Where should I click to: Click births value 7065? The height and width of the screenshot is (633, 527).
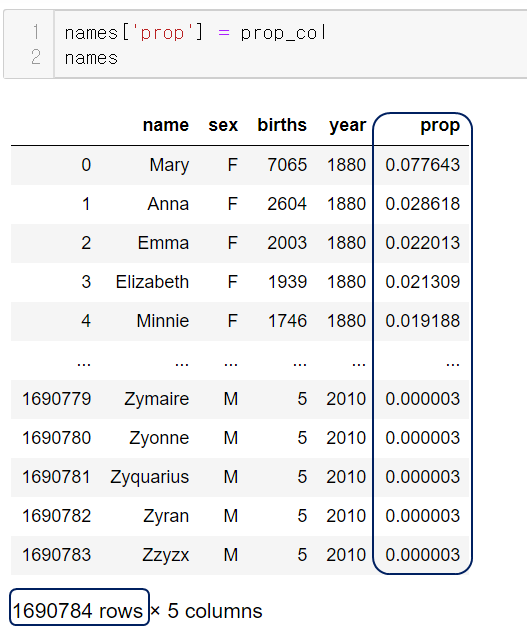[x=287, y=165]
